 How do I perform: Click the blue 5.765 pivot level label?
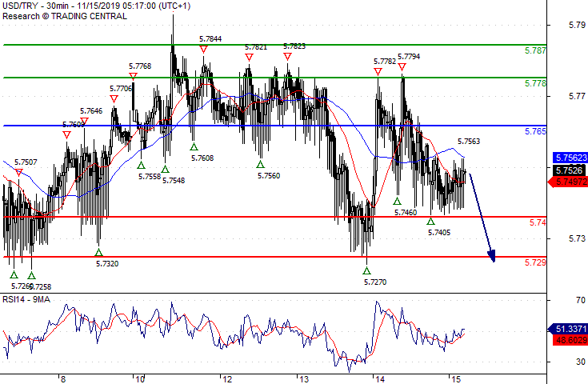[x=535, y=131]
